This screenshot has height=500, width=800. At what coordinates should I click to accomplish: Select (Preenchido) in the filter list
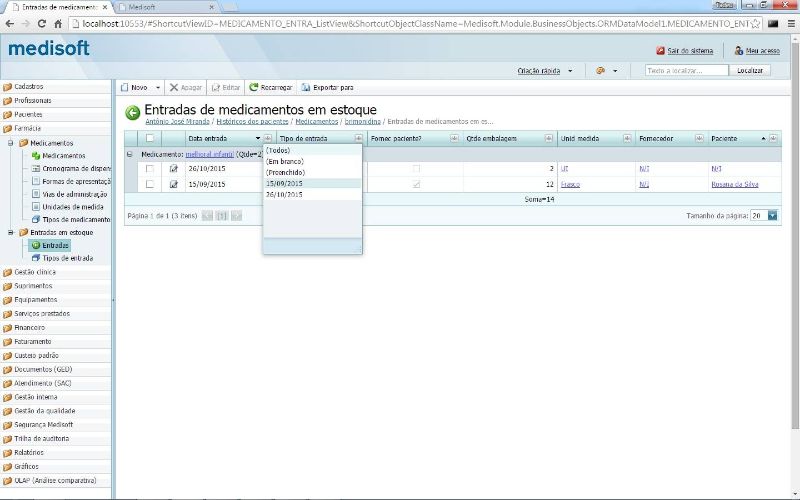coord(312,172)
